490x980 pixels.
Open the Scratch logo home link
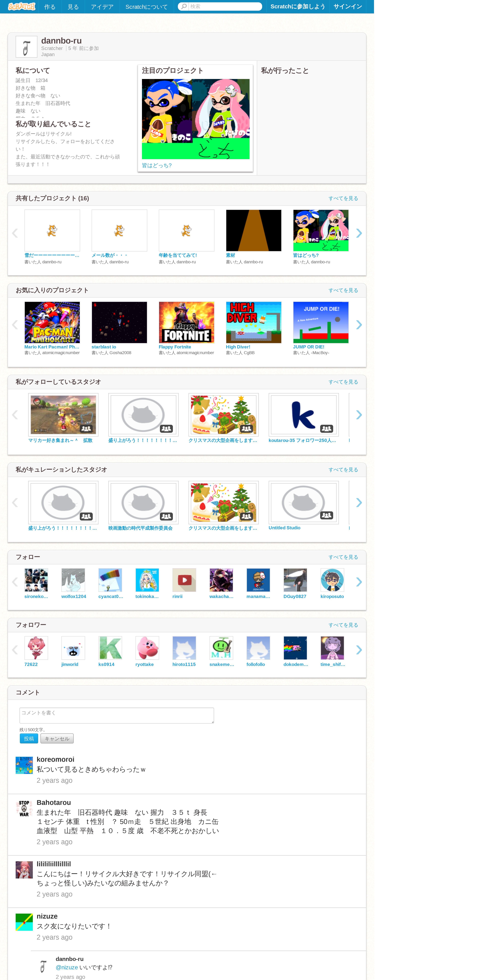[22, 6]
